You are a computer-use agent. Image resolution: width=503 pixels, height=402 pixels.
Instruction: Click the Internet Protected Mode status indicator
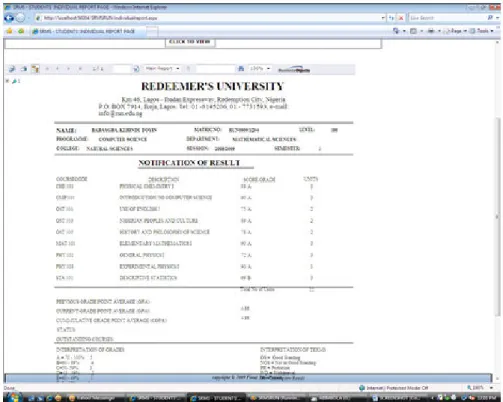pos(393,388)
